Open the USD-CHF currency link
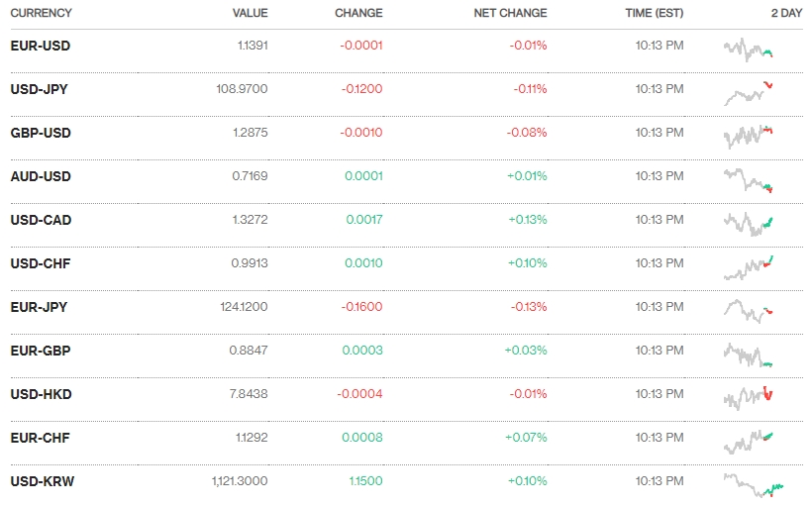 [40, 263]
